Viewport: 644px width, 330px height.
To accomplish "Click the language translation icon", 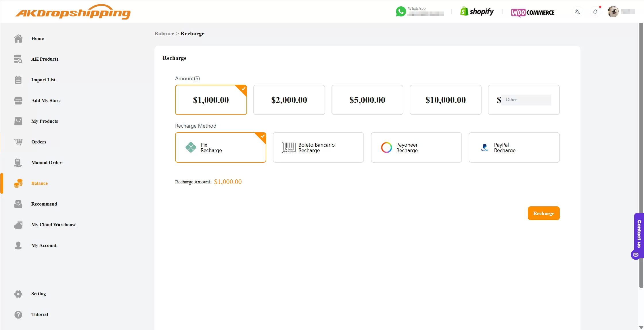I will 577,11.
